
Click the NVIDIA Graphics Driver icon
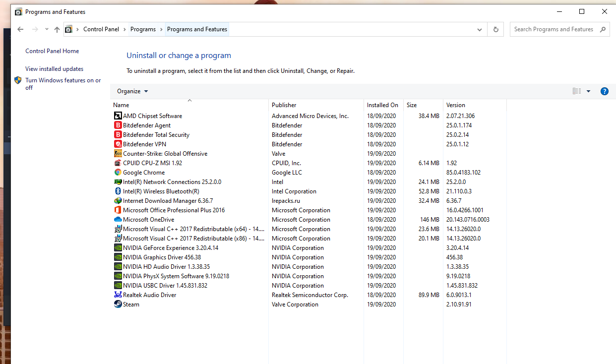tap(118, 257)
